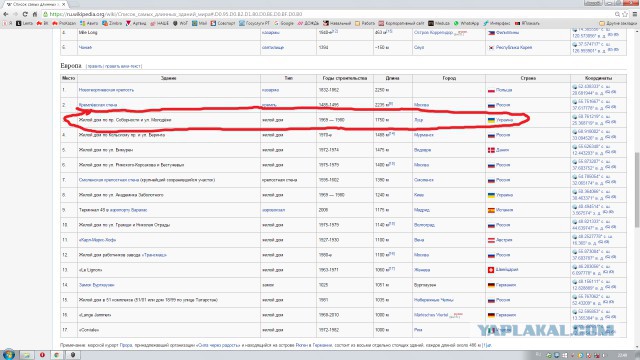640x360 pixels.
Task: Follow the Волгоград city link
Action: coord(424,225)
